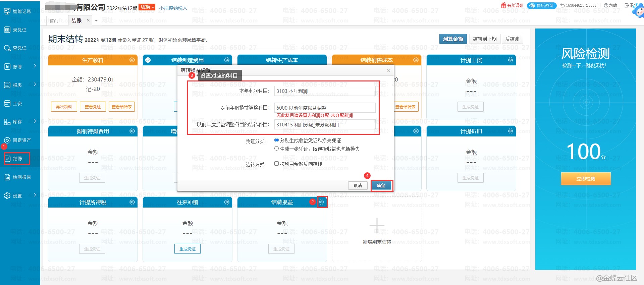Click the 本年利润科目 input field
The image size is (644, 285).
pos(324,91)
